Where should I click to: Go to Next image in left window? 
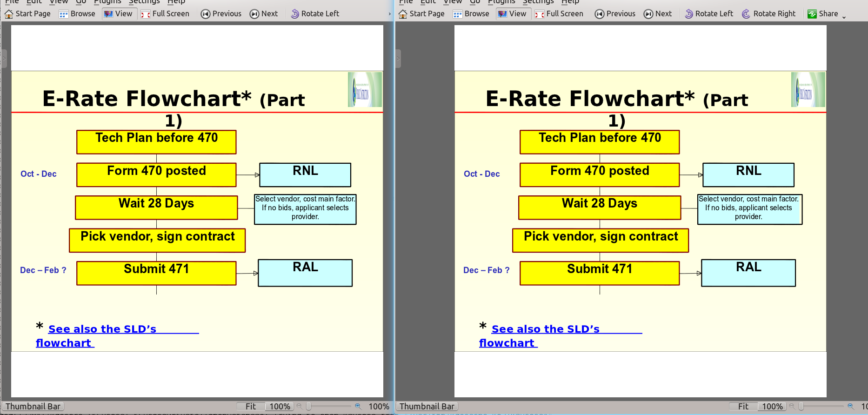coord(264,14)
